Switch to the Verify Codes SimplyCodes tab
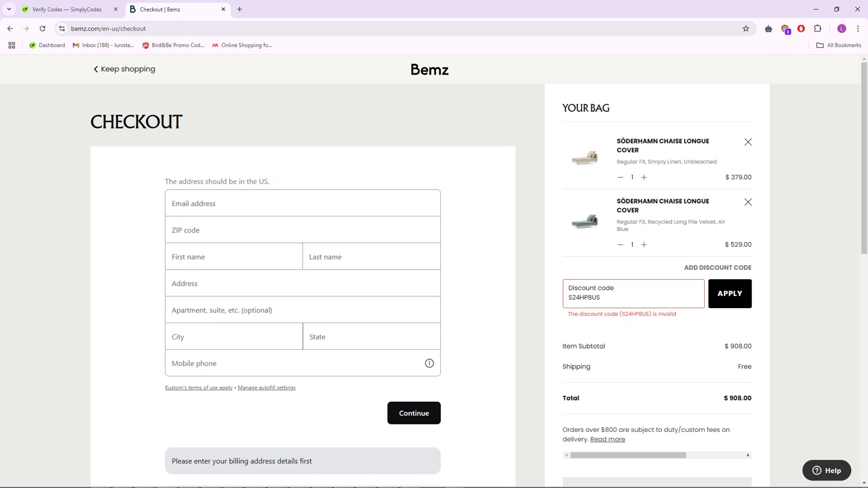 coord(67,9)
